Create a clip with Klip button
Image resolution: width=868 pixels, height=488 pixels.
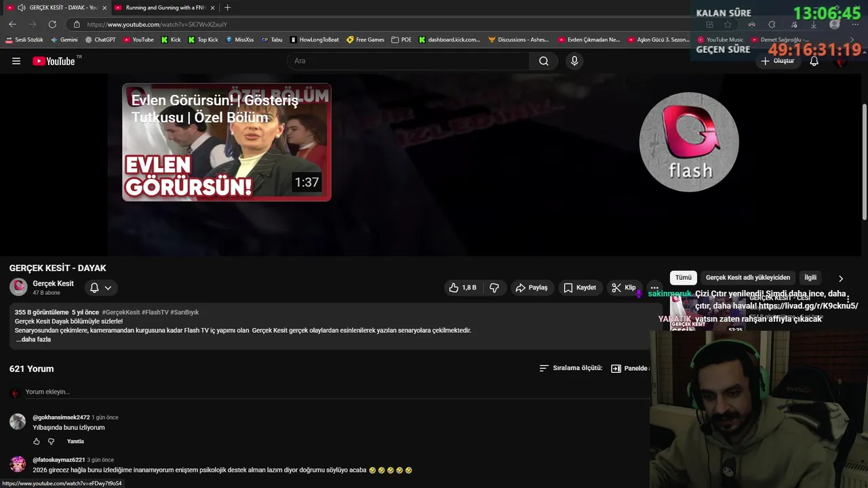click(x=624, y=288)
